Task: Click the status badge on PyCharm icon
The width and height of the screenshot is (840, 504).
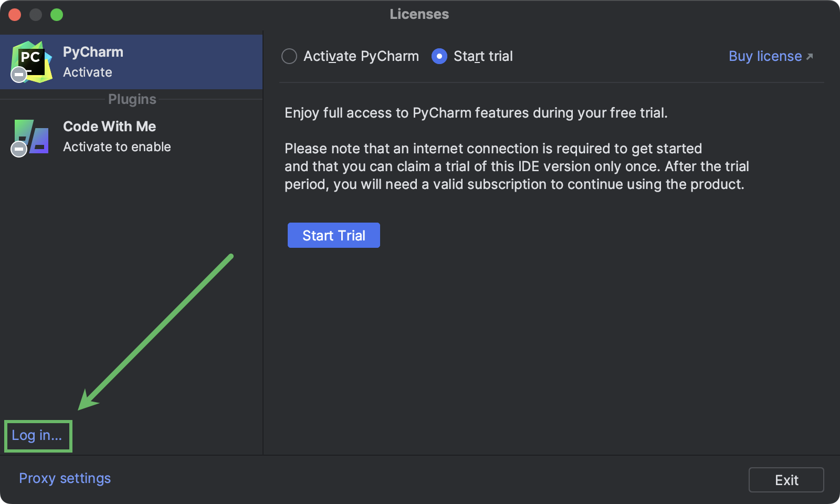Action: 18,75
